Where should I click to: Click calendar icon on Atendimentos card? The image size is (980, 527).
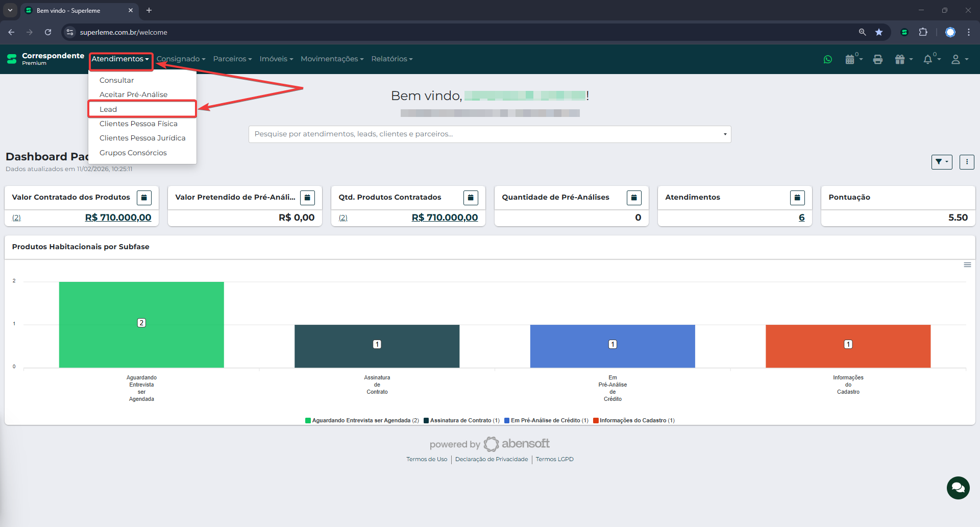click(797, 198)
